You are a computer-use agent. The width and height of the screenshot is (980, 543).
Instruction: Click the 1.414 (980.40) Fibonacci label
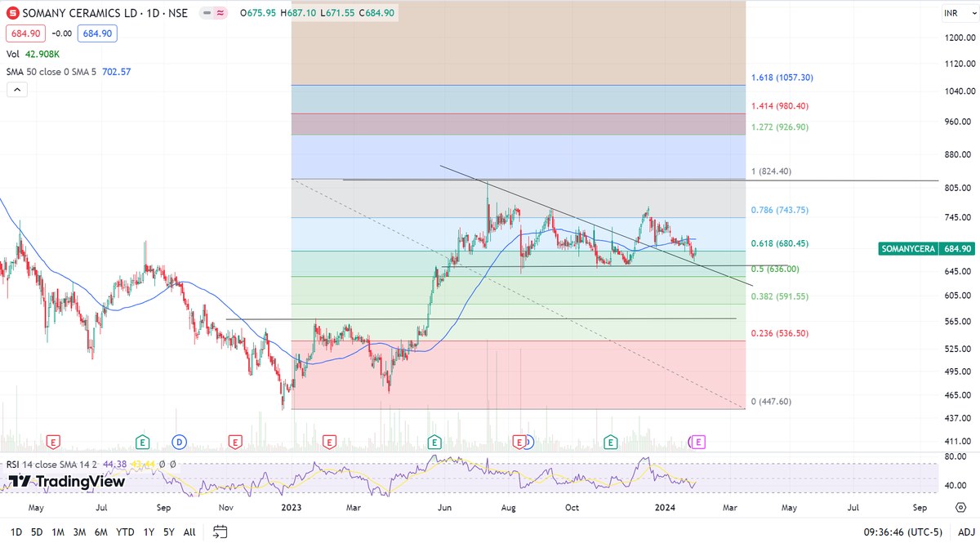(x=779, y=106)
